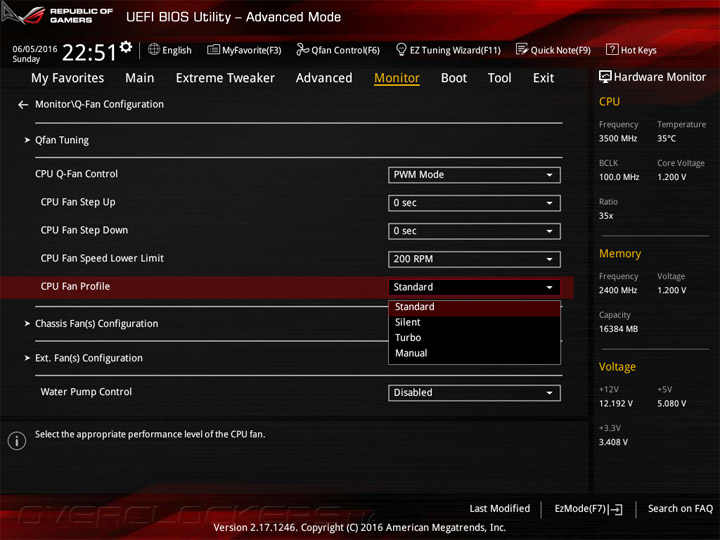Open MyFavorite(F3) folder icon
The width and height of the screenshot is (720, 540).
pos(213,49)
